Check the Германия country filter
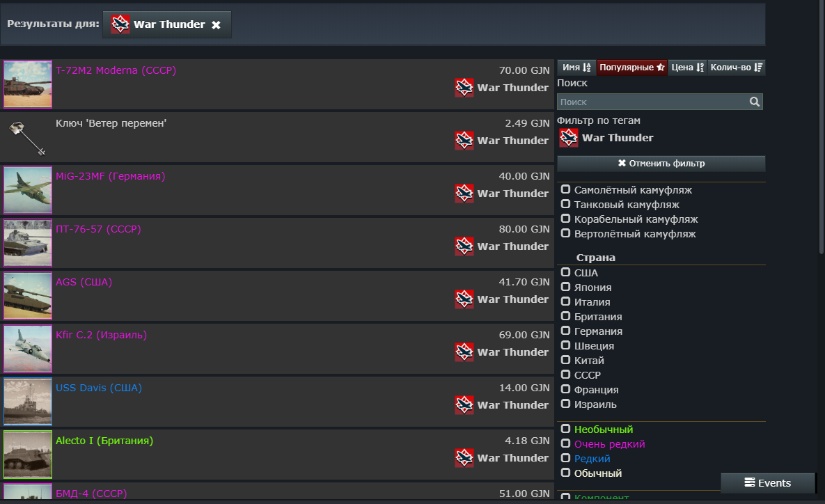This screenshot has height=504, width=825. (x=565, y=331)
